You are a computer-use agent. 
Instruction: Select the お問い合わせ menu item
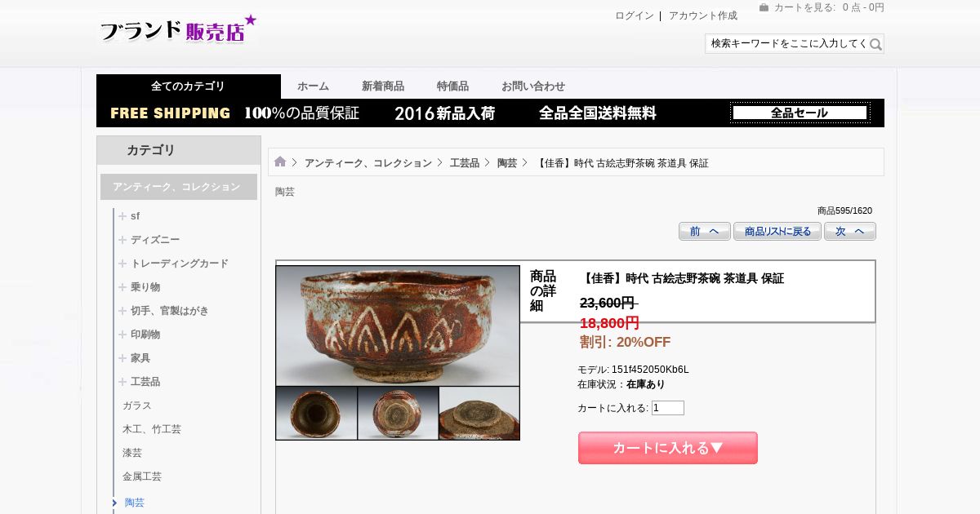533,86
